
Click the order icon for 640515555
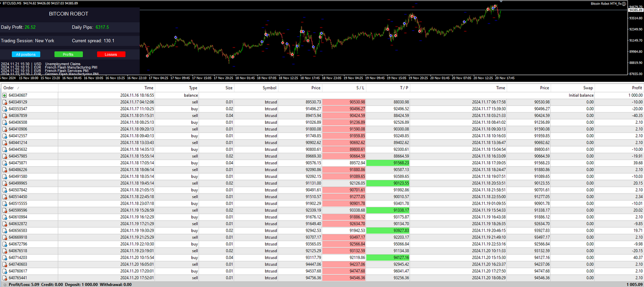[4, 203]
